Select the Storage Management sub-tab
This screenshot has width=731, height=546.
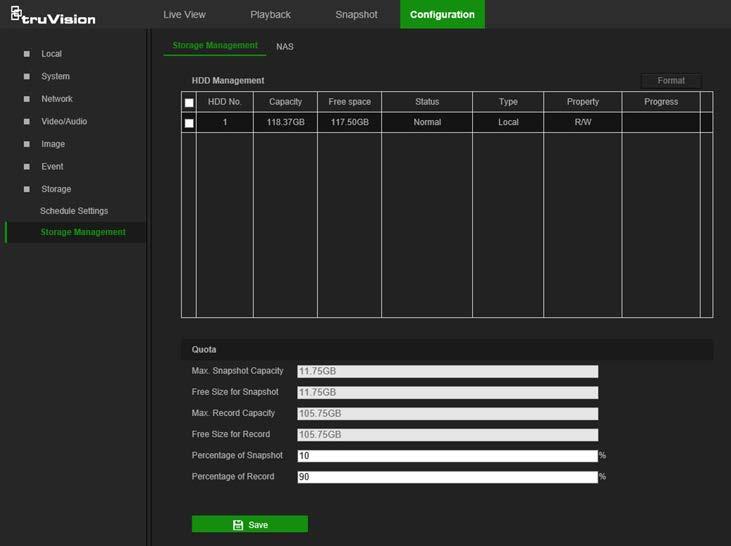(215, 46)
